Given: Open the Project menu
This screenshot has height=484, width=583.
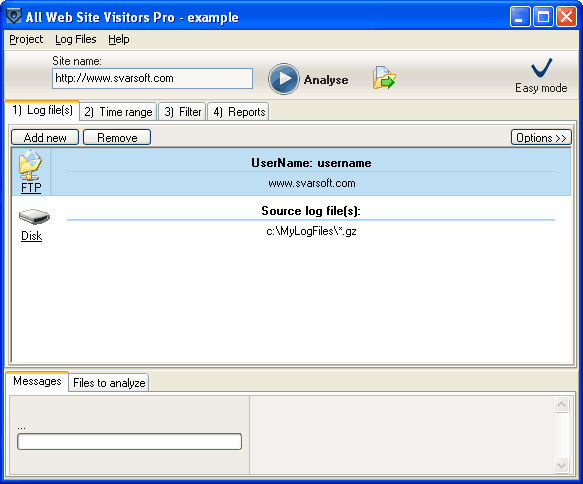Looking at the screenshot, I should click(26, 39).
